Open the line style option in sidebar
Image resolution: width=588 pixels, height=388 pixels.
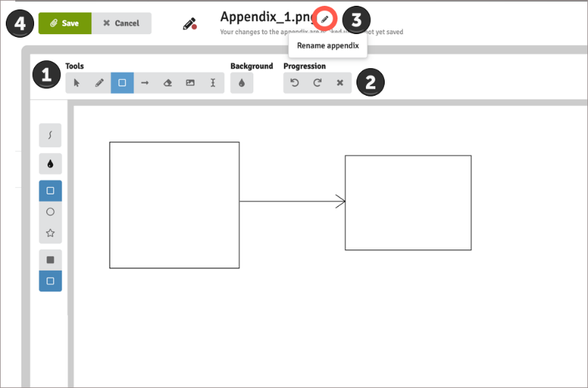(50, 135)
